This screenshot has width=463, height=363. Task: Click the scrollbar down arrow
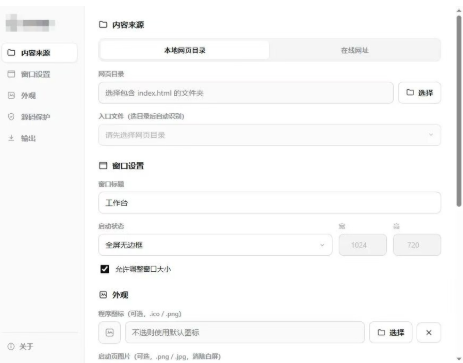pyautogui.click(x=459, y=359)
